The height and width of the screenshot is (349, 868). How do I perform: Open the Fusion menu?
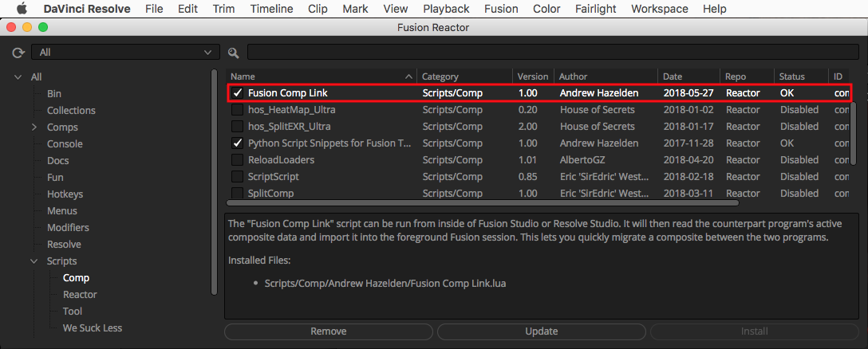pyautogui.click(x=501, y=9)
